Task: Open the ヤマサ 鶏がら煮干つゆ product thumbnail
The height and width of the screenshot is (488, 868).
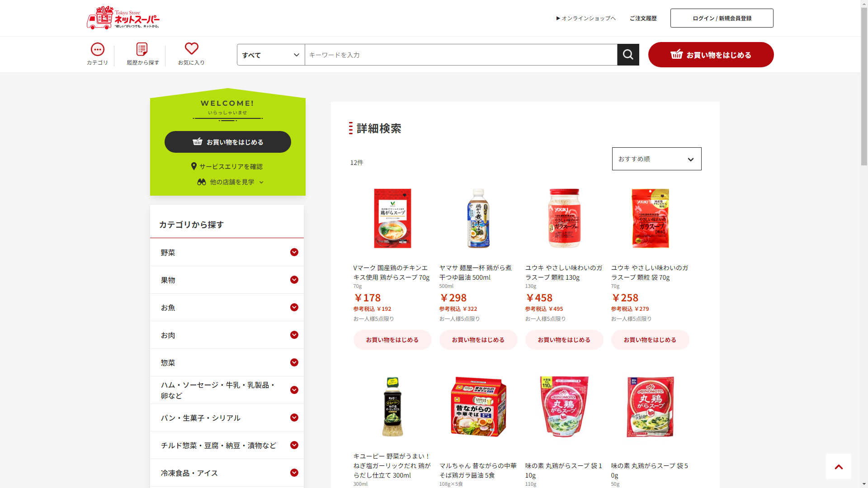Action: pos(478,218)
